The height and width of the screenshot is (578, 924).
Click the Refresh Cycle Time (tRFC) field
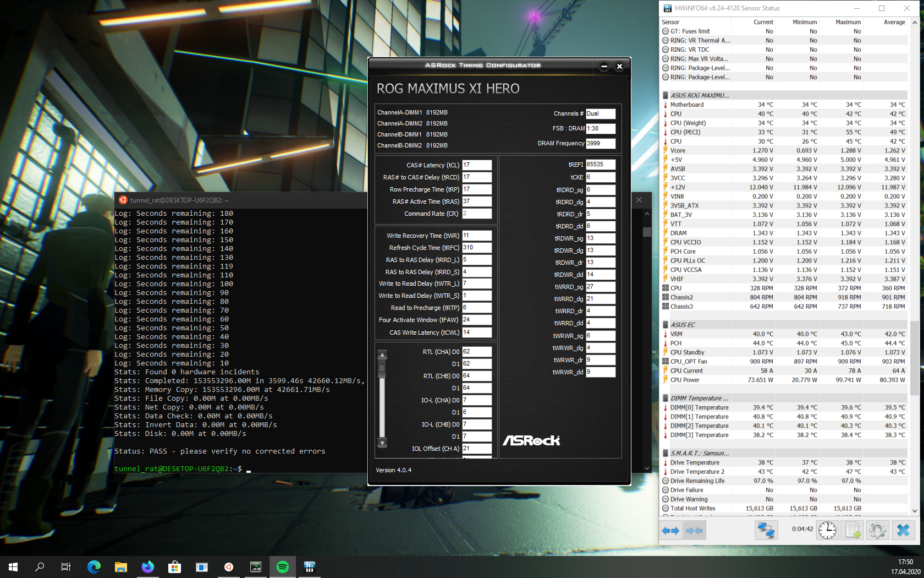click(477, 248)
